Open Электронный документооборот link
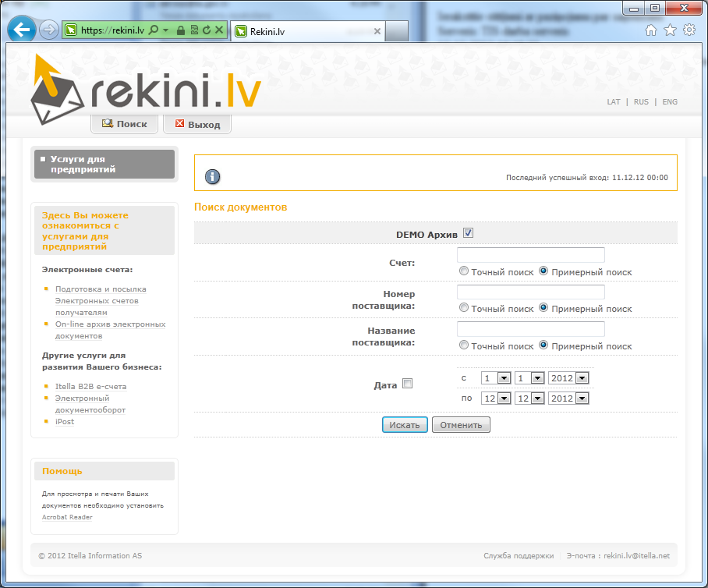The image size is (708, 588). point(90,404)
